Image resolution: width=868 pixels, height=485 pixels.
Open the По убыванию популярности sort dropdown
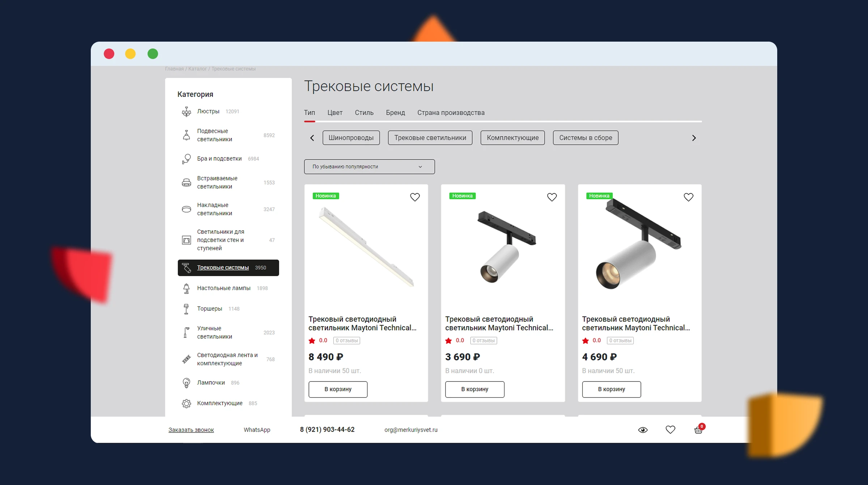tap(369, 167)
